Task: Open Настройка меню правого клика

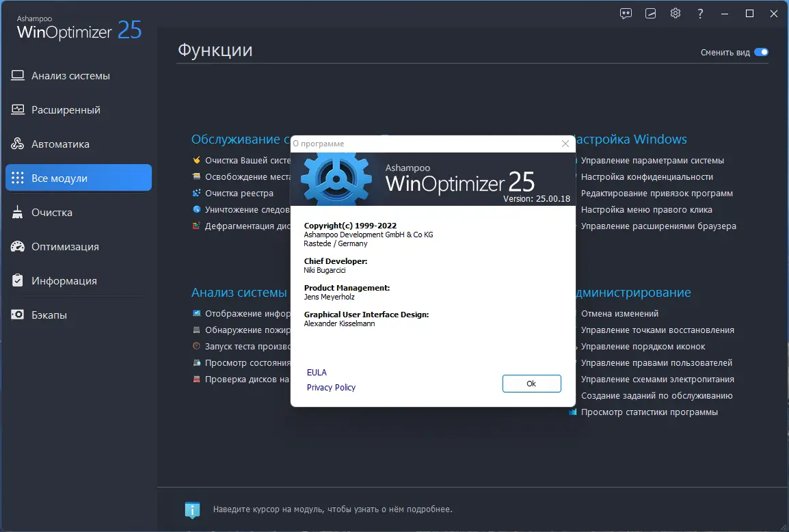Action: click(x=646, y=209)
